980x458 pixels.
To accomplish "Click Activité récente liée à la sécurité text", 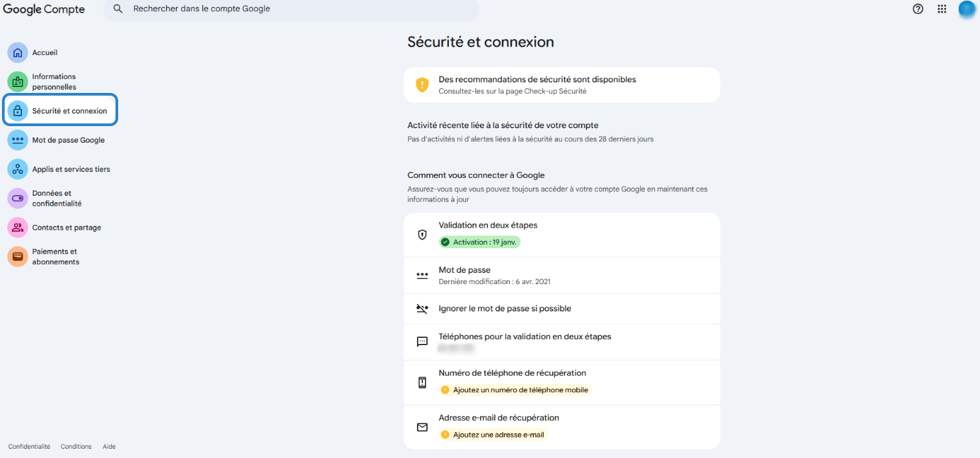I will coord(503,125).
